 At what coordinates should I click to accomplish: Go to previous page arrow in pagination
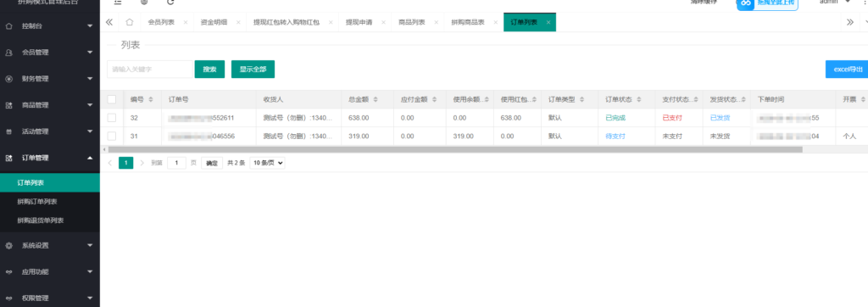pyautogui.click(x=109, y=163)
